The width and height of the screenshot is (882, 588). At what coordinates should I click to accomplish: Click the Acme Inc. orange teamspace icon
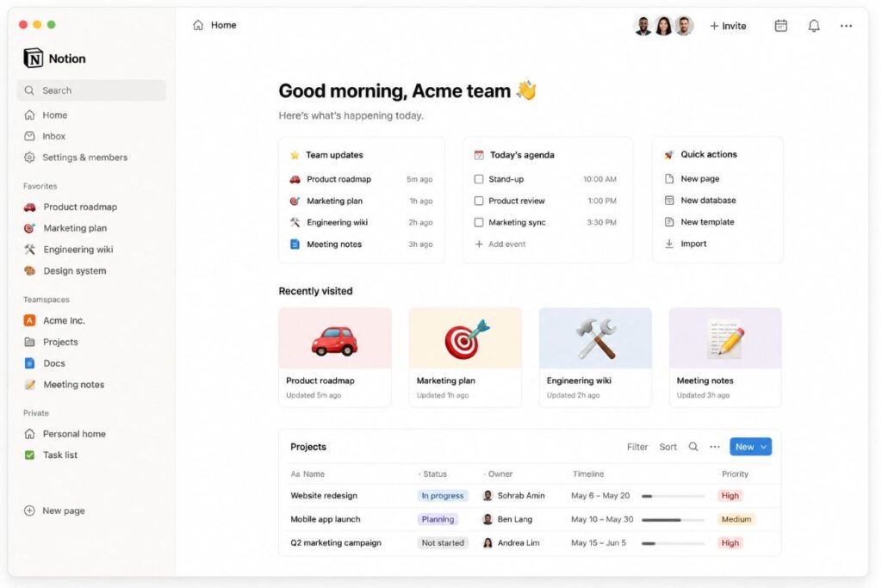[x=30, y=320]
